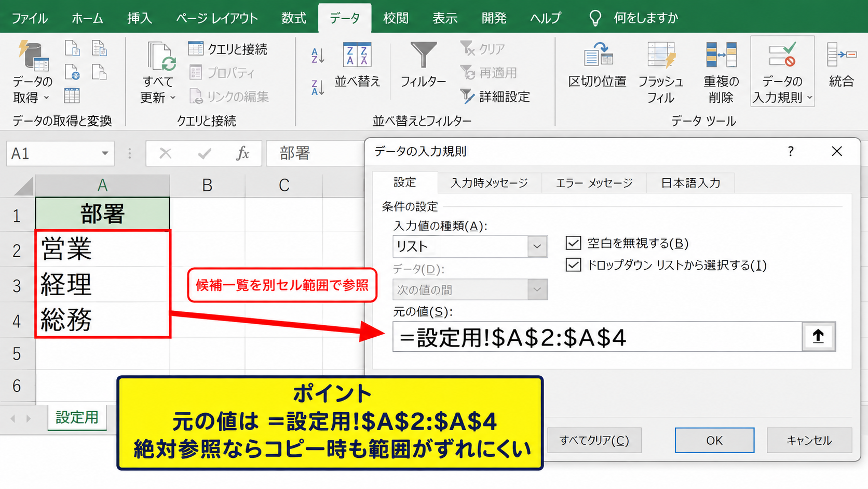This screenshot has height=489, width=868.
Task: Click the OK button
Action: pyautogui.click(x=714, y=440)
